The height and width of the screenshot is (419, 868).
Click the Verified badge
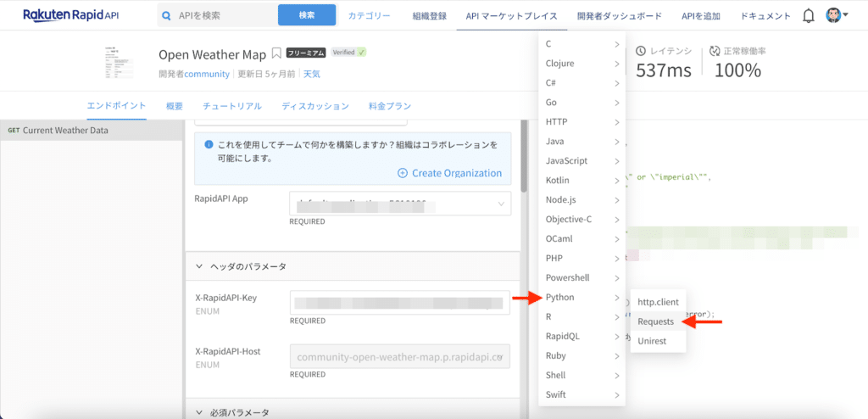(x=348, y=53)
